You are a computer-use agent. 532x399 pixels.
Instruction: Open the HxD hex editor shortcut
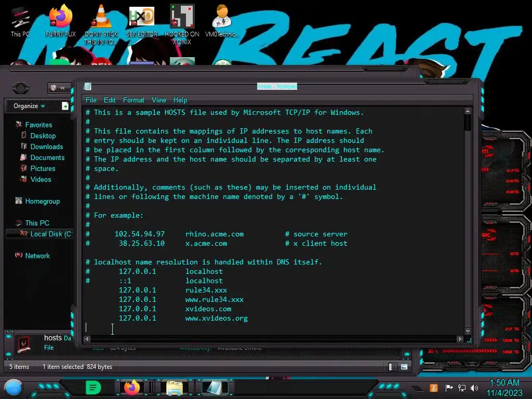tap(141, 21)
